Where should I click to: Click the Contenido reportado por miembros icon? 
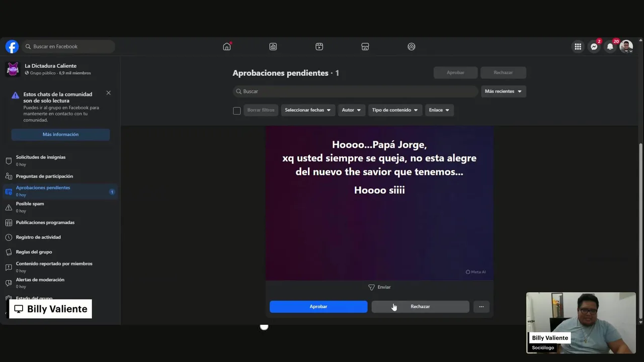point(9,267)
